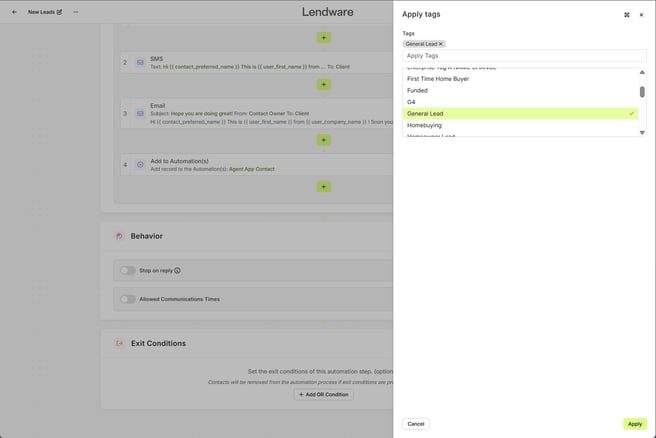656x438 pixels.
Task: Click the SMS step envelope icon
Action: [x=140, y=62]
